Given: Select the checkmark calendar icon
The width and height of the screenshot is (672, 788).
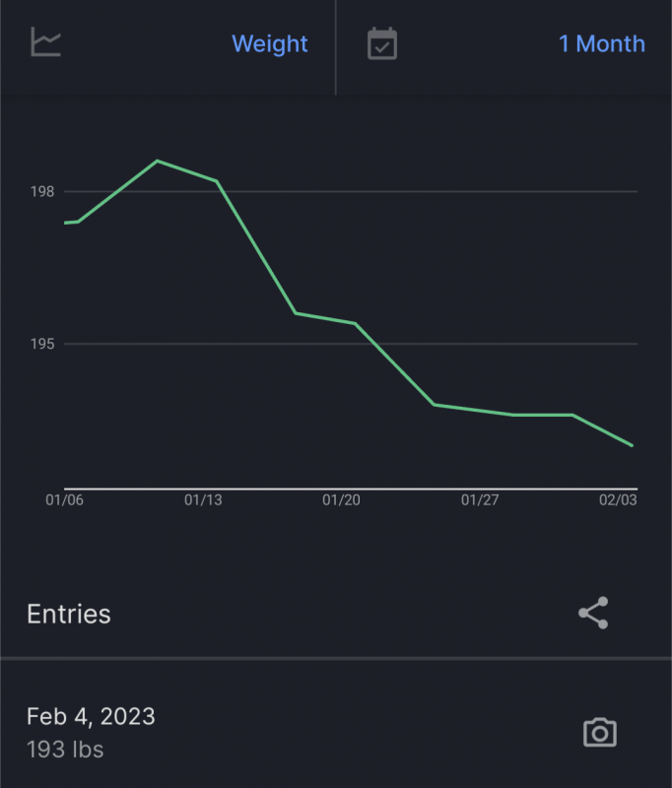Looking at the screenshot, I should tap(382, 43).
